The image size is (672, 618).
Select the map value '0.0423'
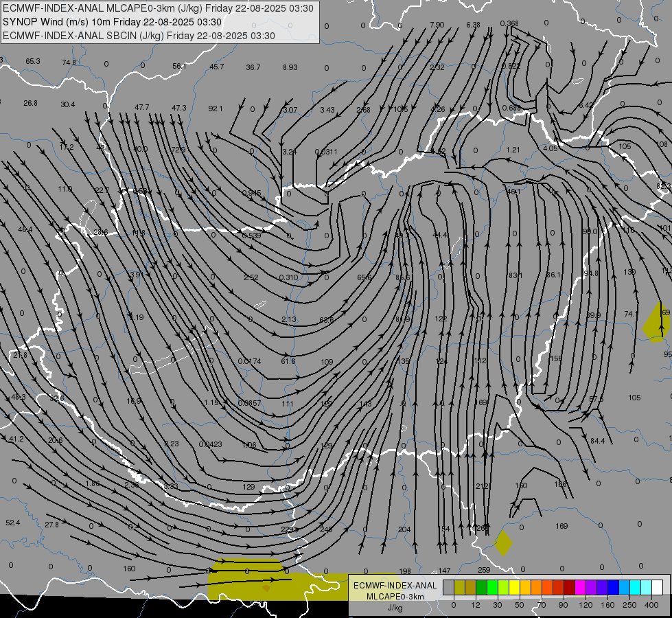point(211,444)
